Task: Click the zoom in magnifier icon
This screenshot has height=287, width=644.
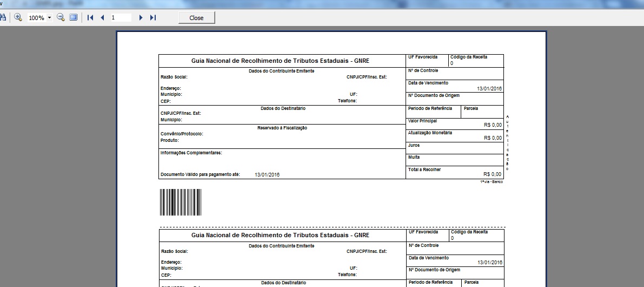Action: [18, 17]
